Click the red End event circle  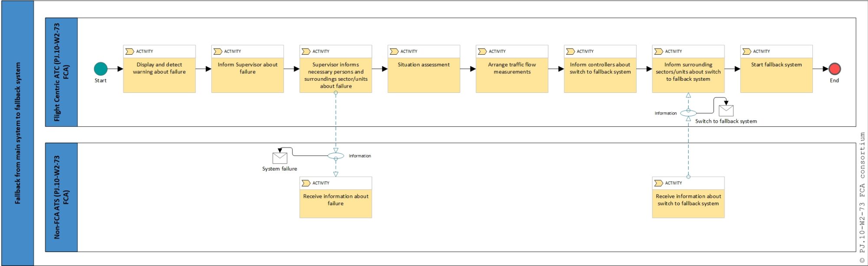click(x=834, y=69)
